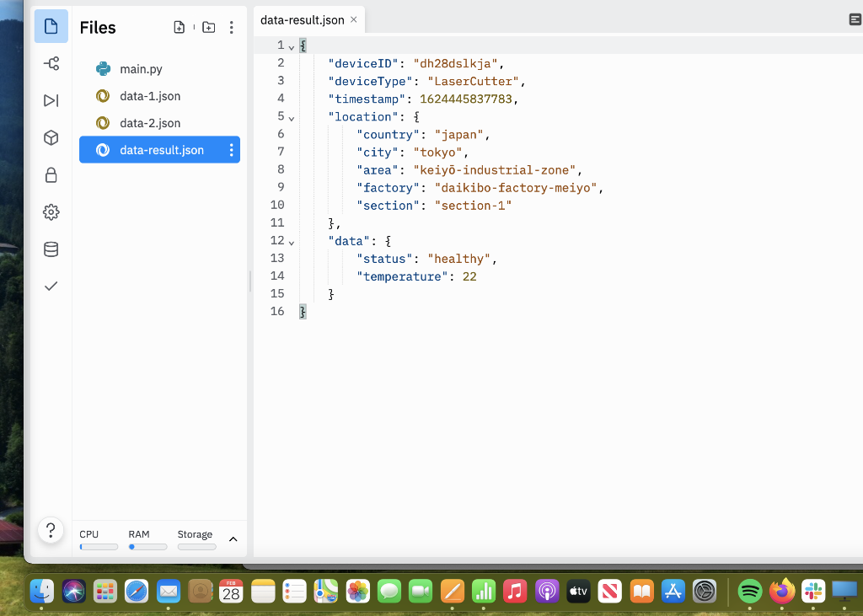Open the lock/secrets sidebar panel
This screenshot has height=616, width=863.
(51, 175)
